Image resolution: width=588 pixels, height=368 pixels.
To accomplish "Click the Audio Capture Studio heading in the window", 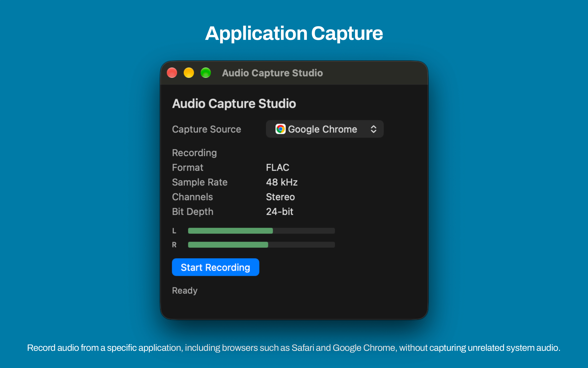I will coord(234,104).
